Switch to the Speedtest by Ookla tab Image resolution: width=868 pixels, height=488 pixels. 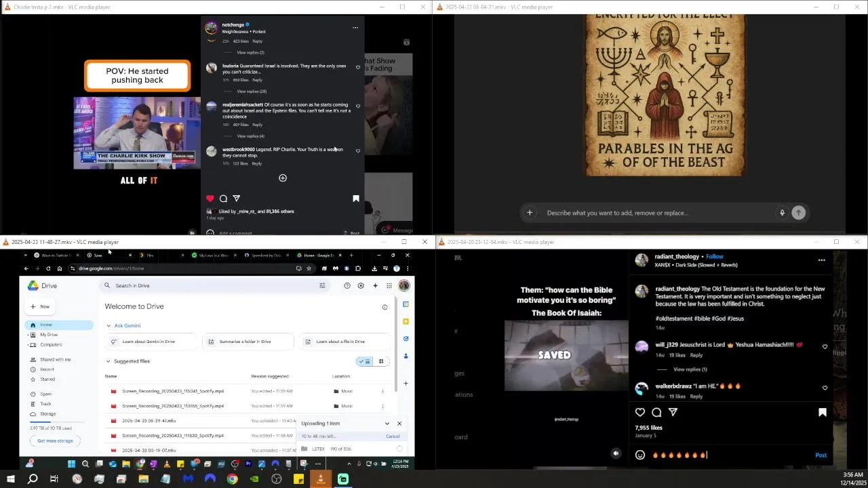pos(267,256)
